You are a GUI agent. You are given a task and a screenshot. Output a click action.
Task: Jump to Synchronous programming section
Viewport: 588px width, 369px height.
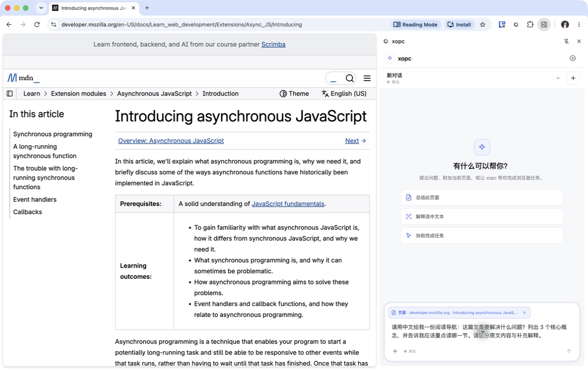click(53, 134)
